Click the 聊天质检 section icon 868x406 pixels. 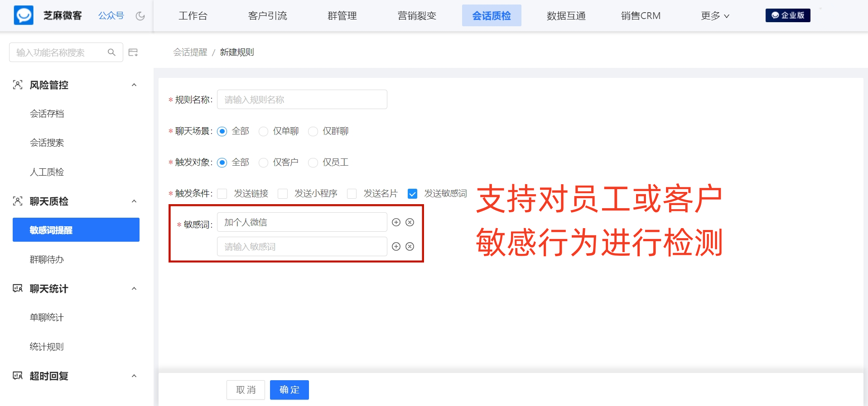tap(18, 201)
